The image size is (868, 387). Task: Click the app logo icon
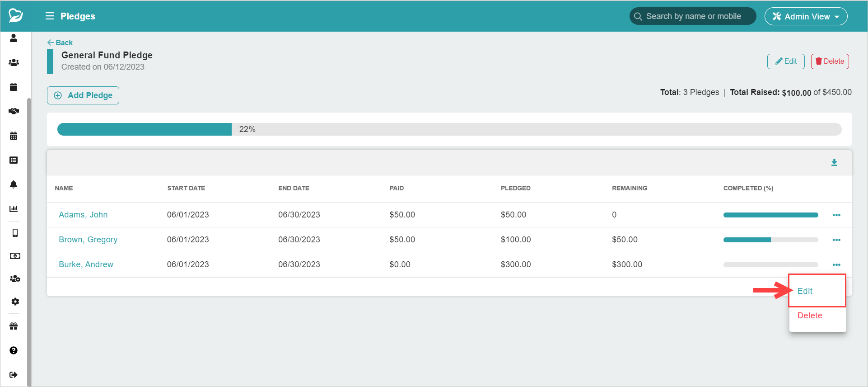(x=16, y=15)
